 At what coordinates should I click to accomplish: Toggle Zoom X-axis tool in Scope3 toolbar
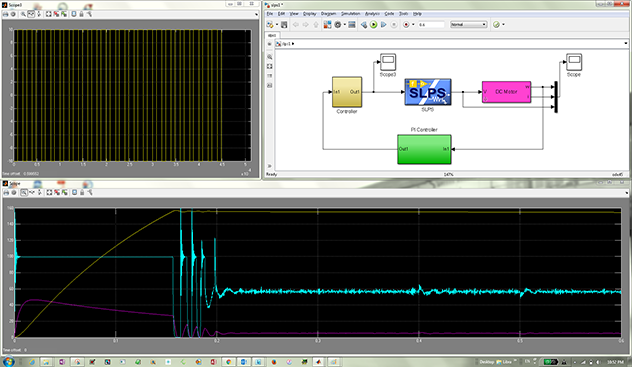click(x=31, y=14)
